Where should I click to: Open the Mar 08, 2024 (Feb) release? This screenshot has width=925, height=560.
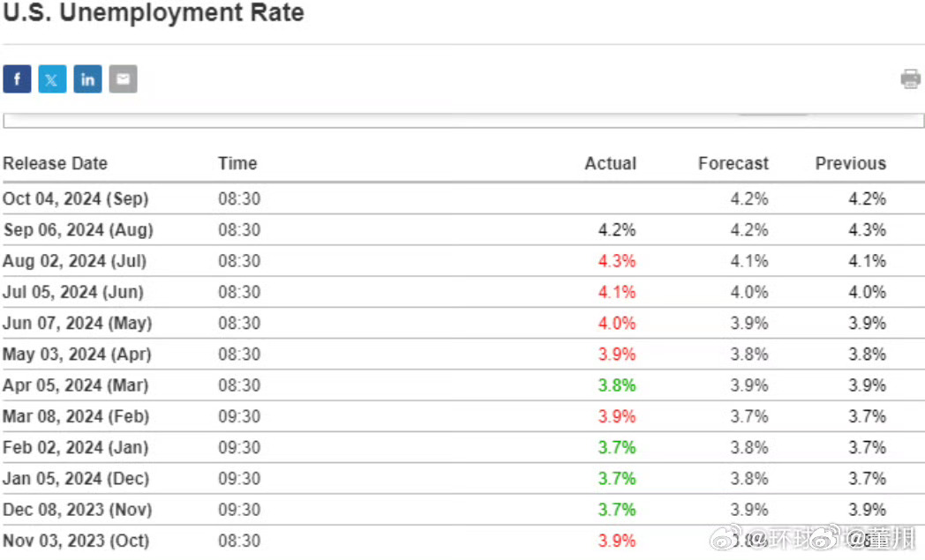click(76, 416)
